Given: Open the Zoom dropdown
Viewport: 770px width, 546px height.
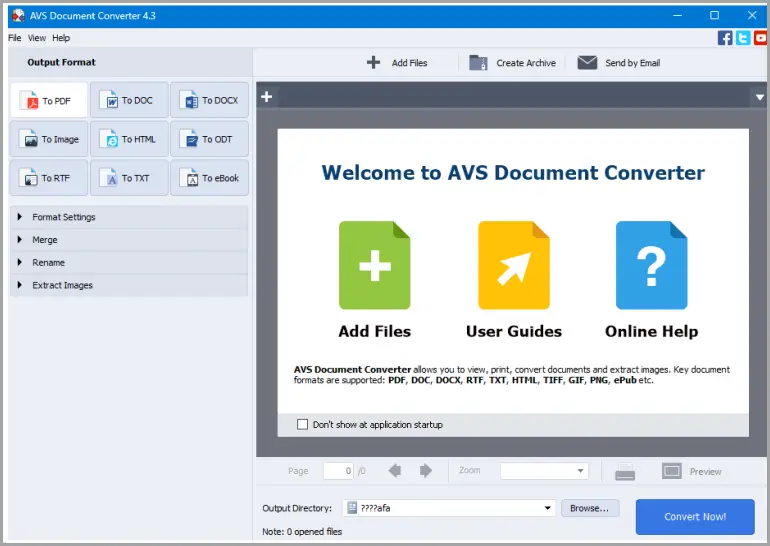Looking at the screenshot, I should point(544,470).
